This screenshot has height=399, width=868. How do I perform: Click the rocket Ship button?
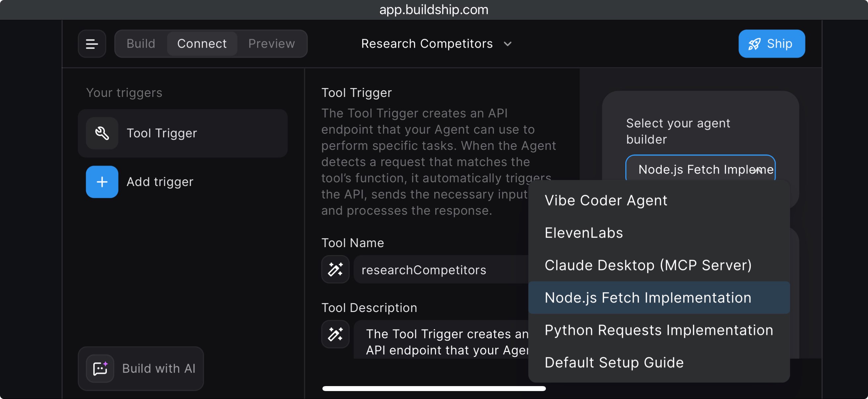click(772, 44)
